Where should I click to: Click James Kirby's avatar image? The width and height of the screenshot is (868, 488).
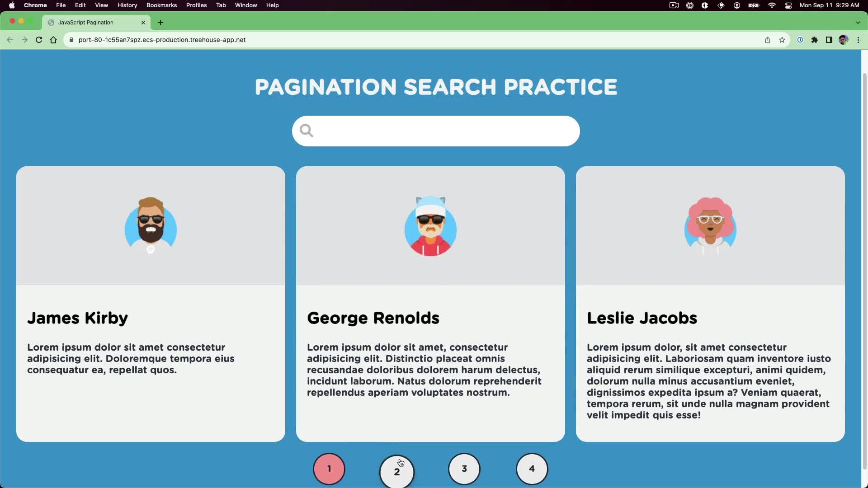[150, 225]
